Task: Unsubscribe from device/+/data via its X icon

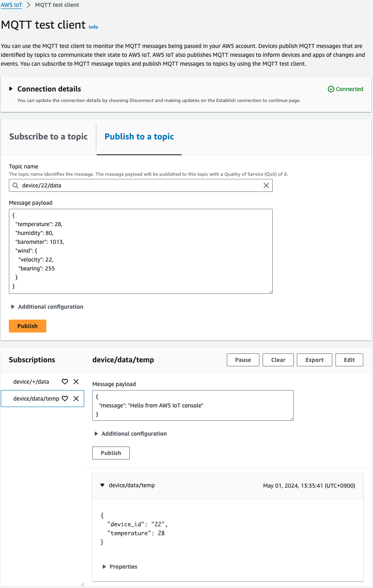Action: pyautogui.click(x=76, y=381)
